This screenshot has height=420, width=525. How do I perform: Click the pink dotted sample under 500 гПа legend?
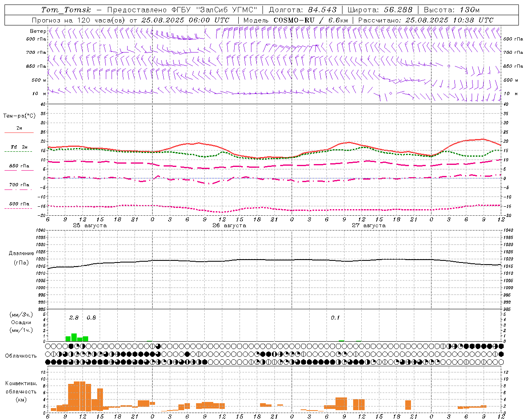[x=18, y=208]
